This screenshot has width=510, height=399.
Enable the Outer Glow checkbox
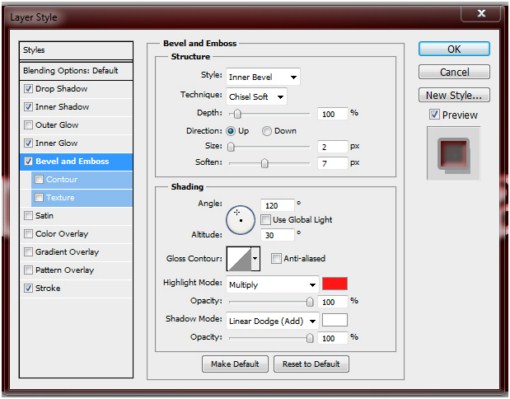28,125
